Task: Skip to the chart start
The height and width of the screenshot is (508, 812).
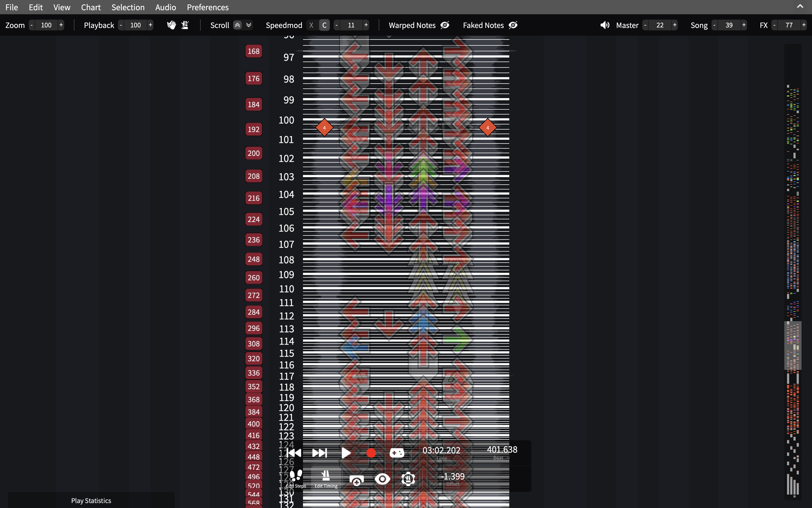Action: (x=294, y=453)
